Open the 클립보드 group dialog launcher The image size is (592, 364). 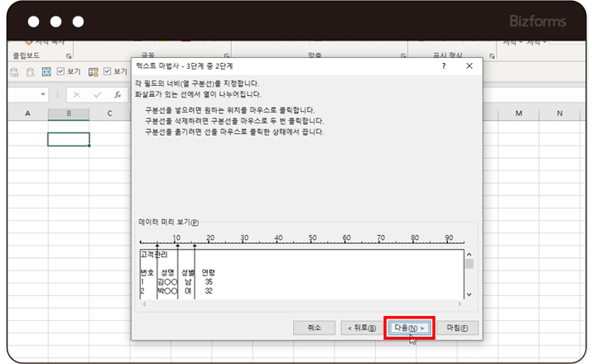[69, 56]
